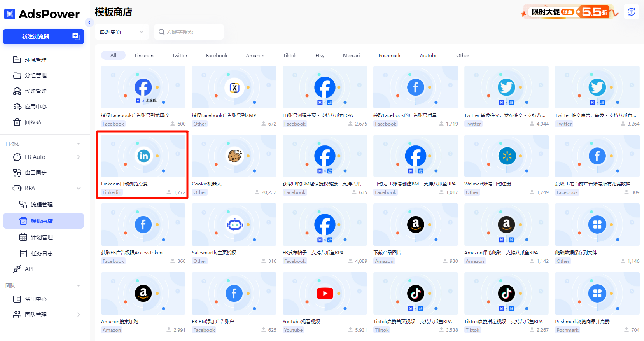Click the 新建浏览器 button

pyautogui.click(x=35, y=37)
